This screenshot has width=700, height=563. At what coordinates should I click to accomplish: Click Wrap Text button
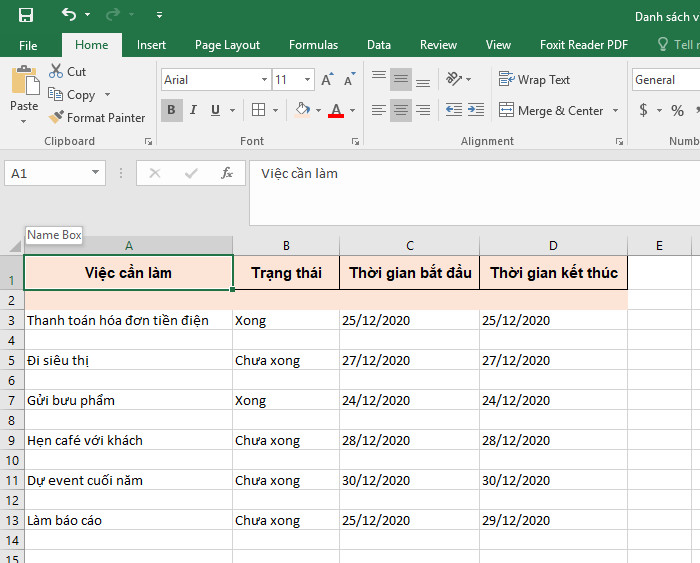click(x=534, y=79)
